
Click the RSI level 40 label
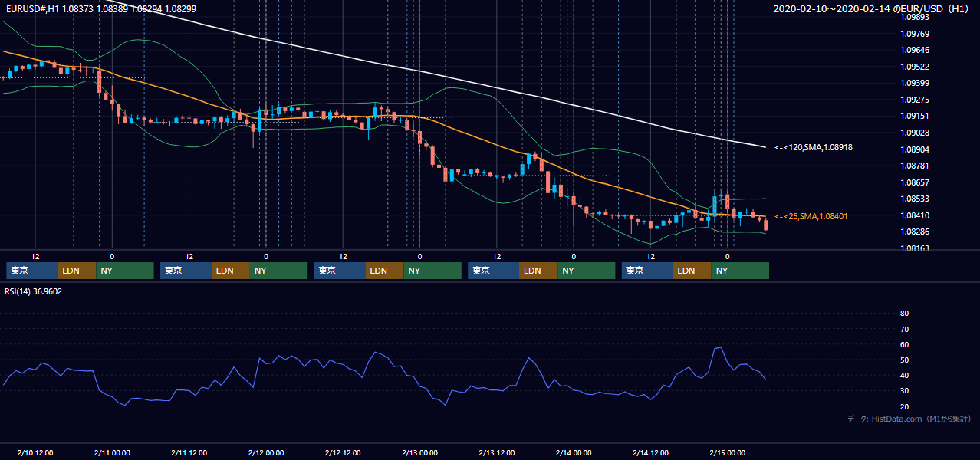904,375
